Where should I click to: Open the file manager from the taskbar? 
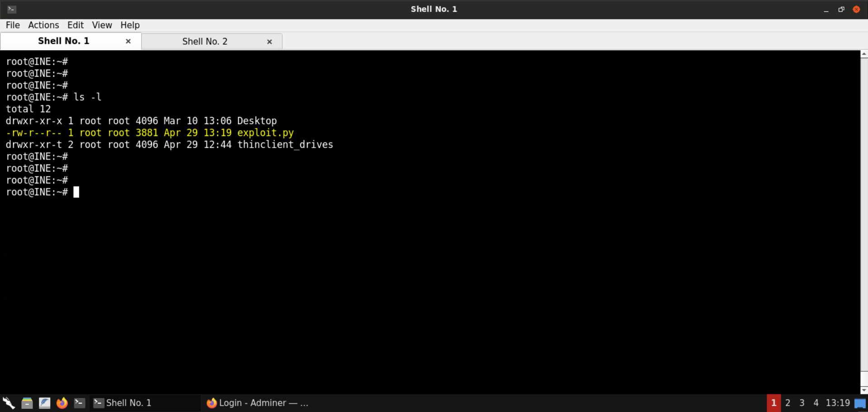coord(27,403)
